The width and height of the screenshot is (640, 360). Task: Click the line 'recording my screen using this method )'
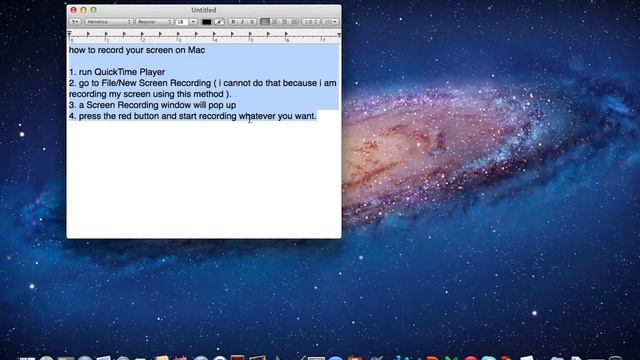click(150, 94)
